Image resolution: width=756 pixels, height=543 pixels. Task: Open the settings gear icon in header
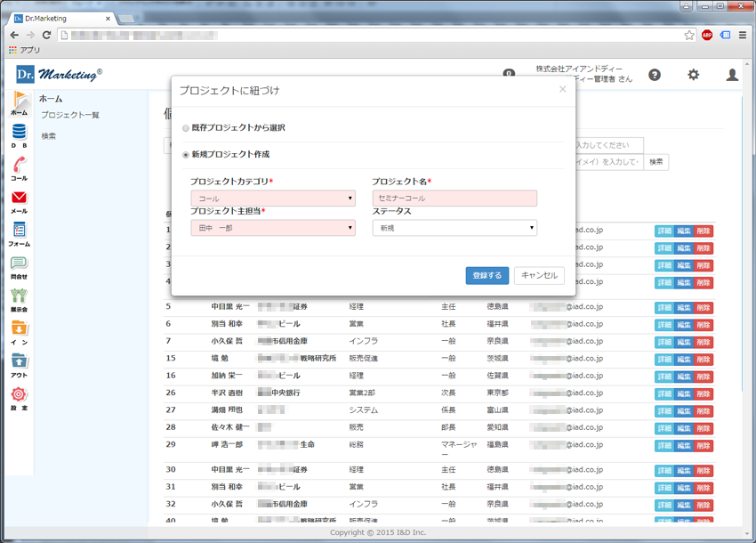tap(693, 76)
